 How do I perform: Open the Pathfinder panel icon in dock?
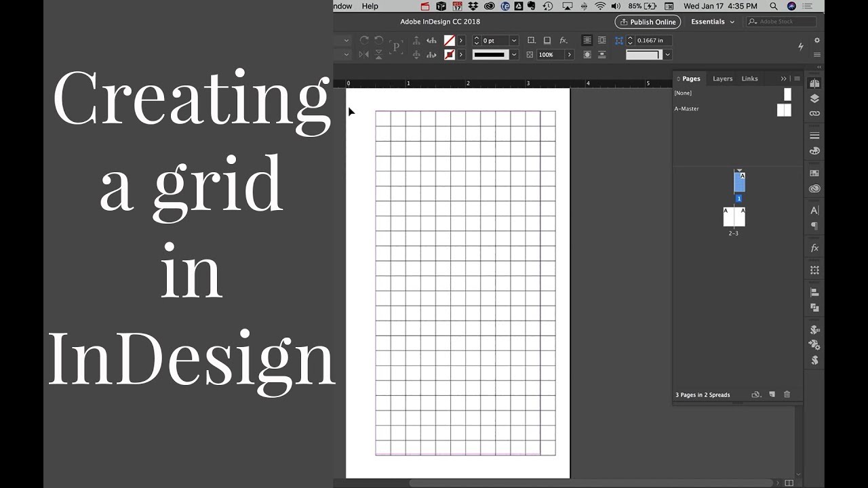point(814,308)
